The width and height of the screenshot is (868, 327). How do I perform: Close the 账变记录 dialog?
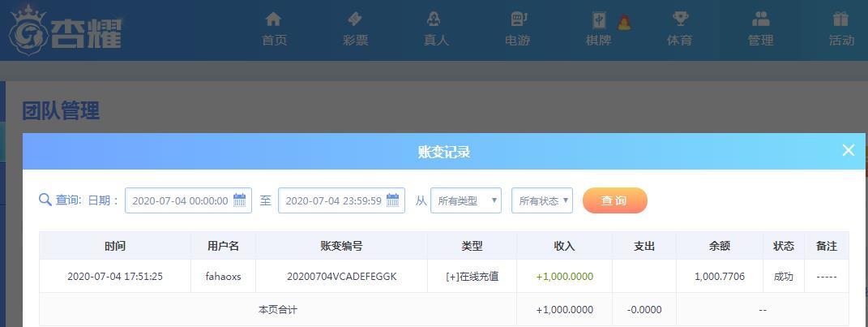tap(848, 150)
